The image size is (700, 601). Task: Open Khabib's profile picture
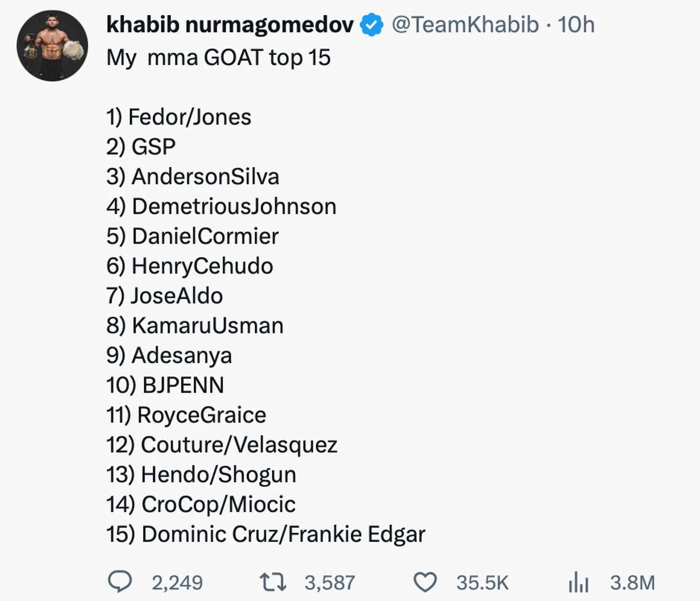pyautogui.click(x=52, y=46)
